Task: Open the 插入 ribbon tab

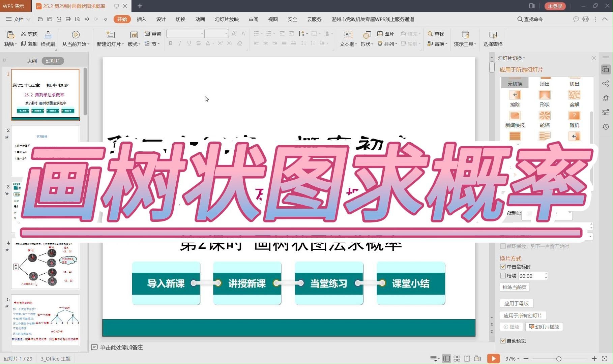Action: pos(142,19)
